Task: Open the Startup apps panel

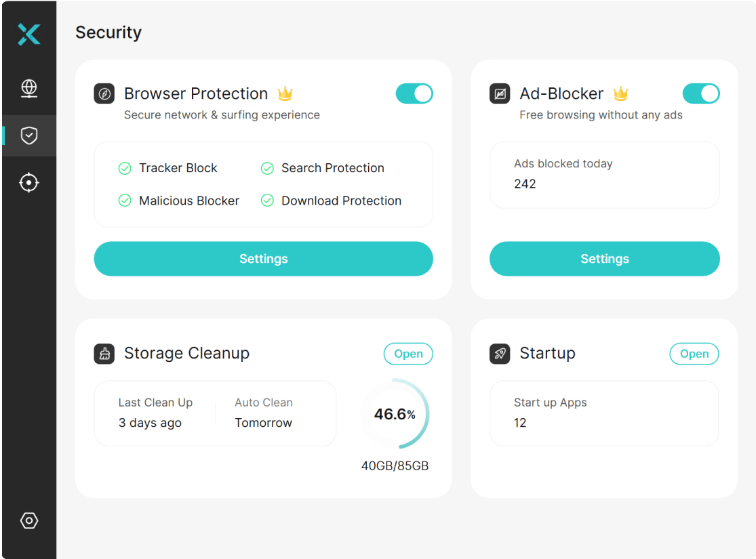Action: 694,354
